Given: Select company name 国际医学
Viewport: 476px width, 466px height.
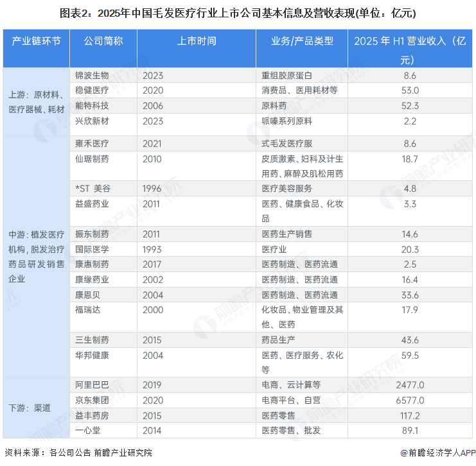Looking at the screenshot, I should point(92,250).
